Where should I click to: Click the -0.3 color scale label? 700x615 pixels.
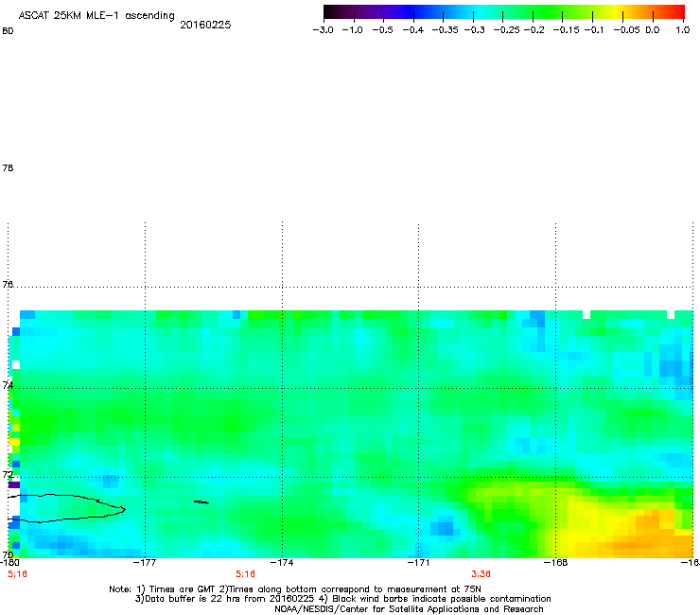click(x=474, y=30)
